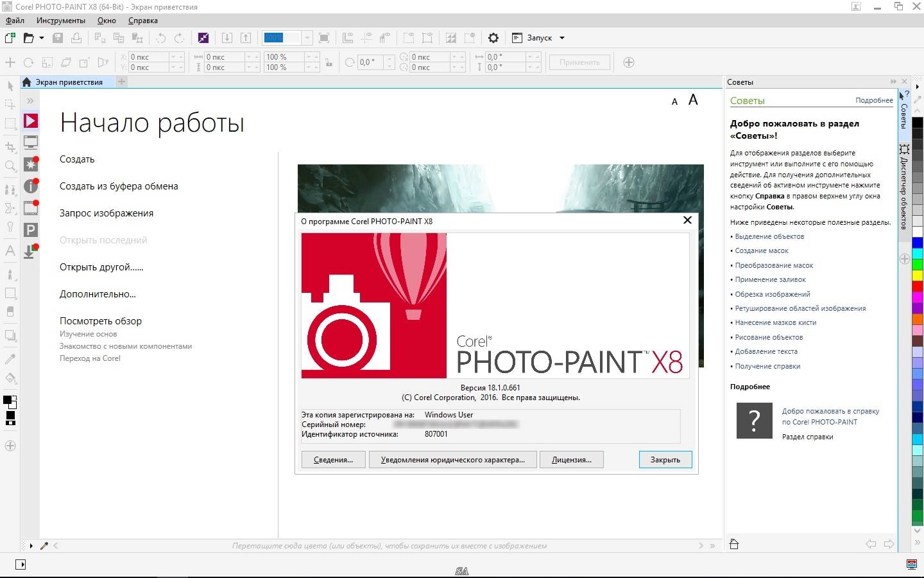Select the Eyedropper tool in toolbox
Viewport: 924px width, 578px height.
pyautogui.click(x=10, y=359)
